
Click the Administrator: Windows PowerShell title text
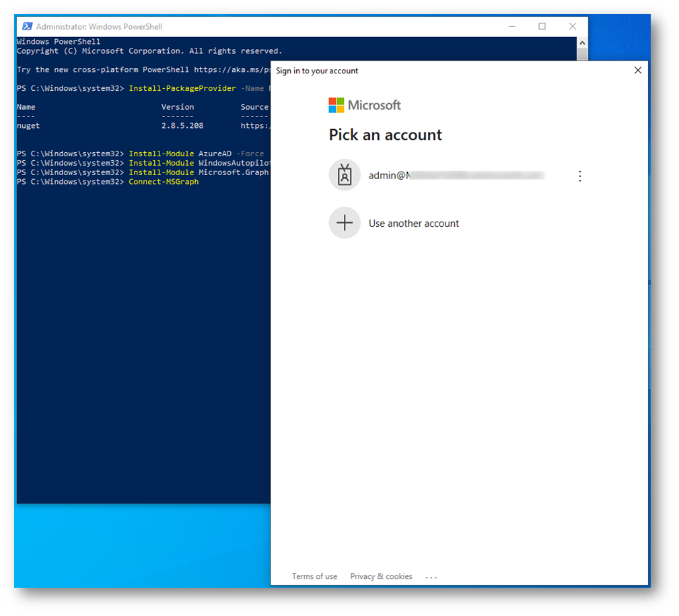pos(99,26)
